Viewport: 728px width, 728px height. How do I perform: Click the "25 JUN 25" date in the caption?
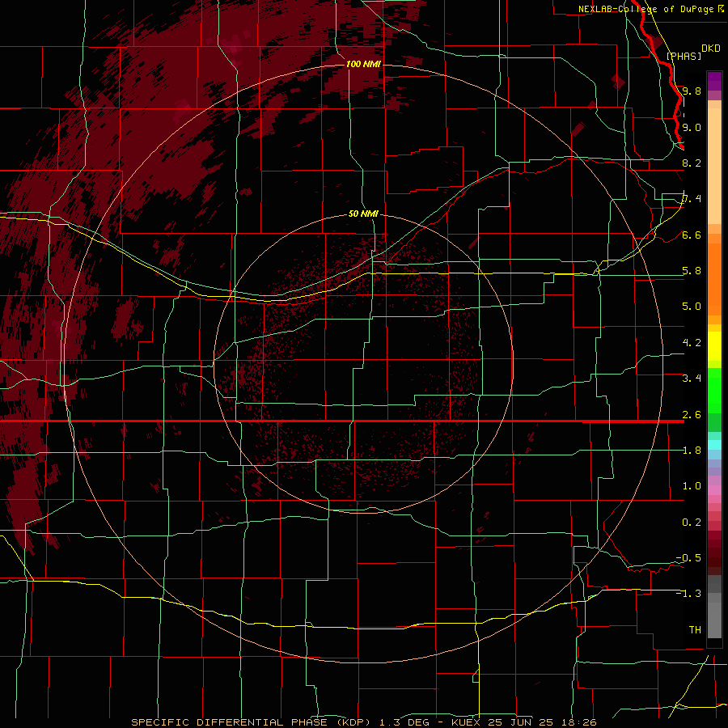pos(519,722)
